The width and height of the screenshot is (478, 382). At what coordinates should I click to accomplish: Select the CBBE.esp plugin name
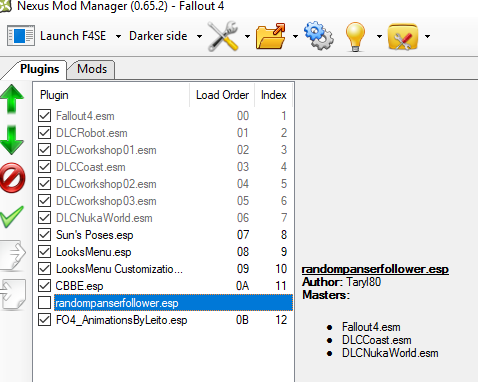[x=79, y=286]
